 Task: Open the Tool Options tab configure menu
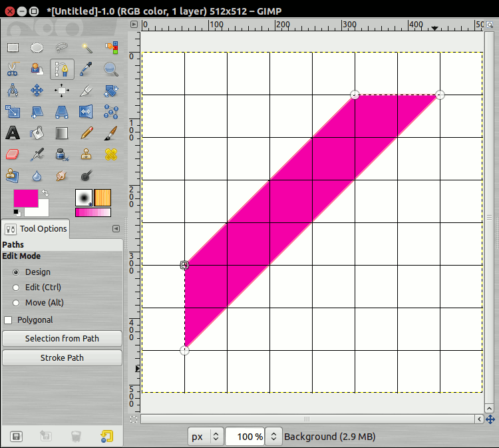116,228
